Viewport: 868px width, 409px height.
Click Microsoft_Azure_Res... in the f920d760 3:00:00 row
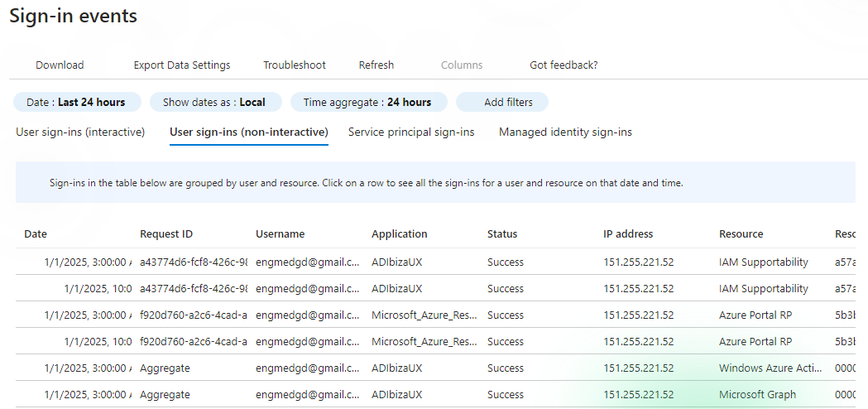point(424,315)
